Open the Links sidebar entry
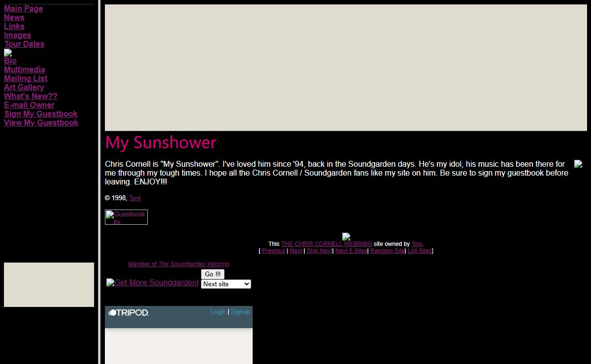 coord(14,27)
